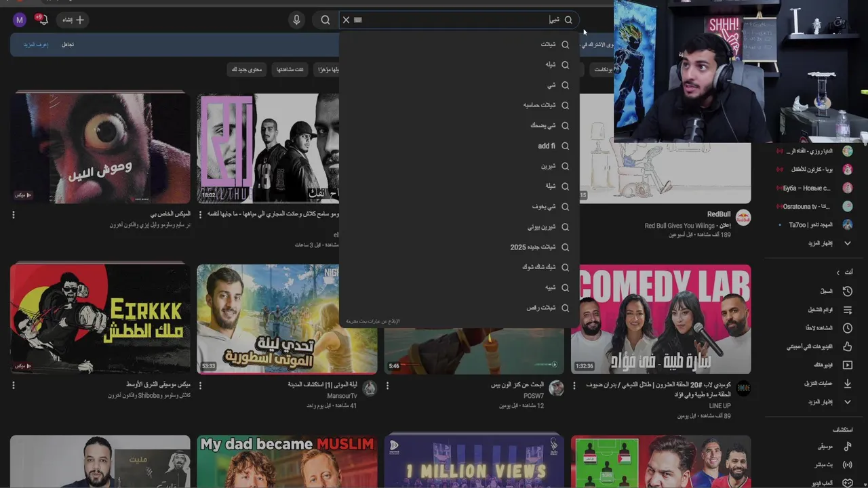Open the 'My dad became MUSLIM' thumbnail
The image size is (868, 488).
pyautogui.click(x=287, y=462)
